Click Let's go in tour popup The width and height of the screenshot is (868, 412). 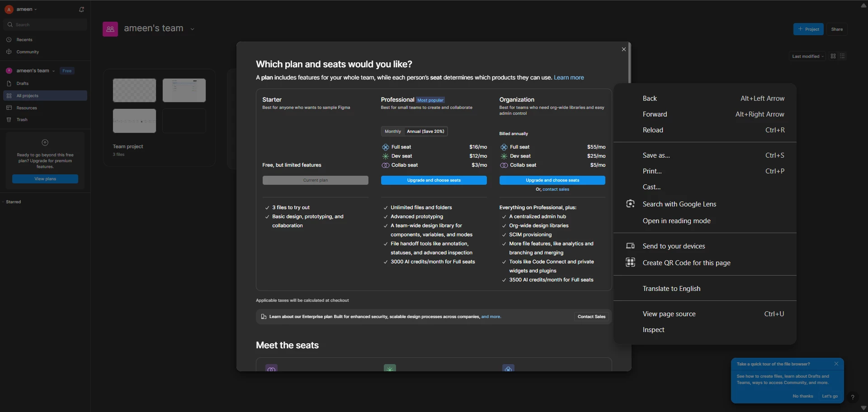point(830,396)
